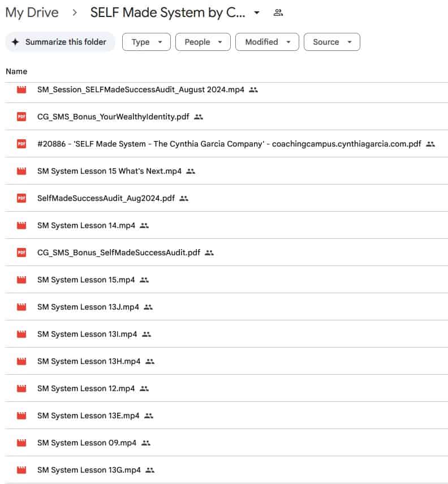The height and width of the screenshot is (484, 448).
Task: Click shared icon after SM System Lesson 12.mp4
Action: (x=144, y=388)
